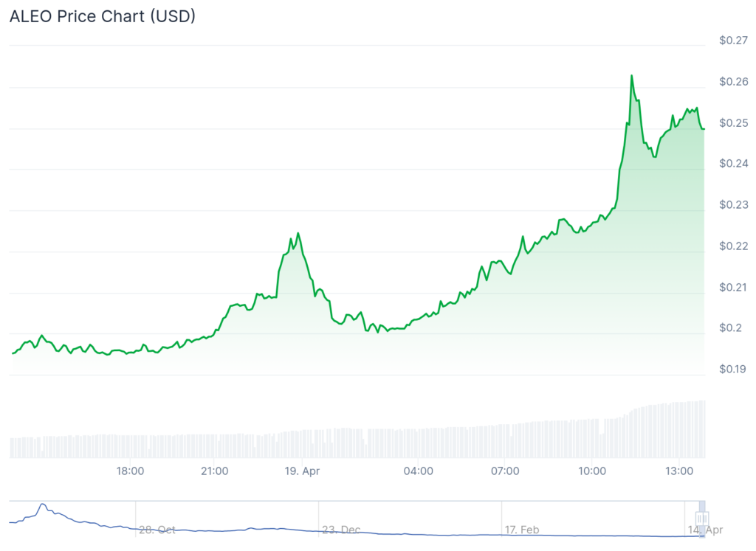Screen dimensions: 756x551
Task: Click the range navigator handle near 14. Apr
Action: pyautogui.click(x=702, y=519)
